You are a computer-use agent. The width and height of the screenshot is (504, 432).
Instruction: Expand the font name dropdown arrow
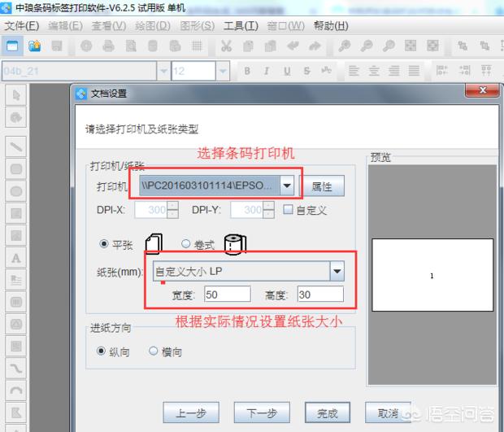pos(163,71)
